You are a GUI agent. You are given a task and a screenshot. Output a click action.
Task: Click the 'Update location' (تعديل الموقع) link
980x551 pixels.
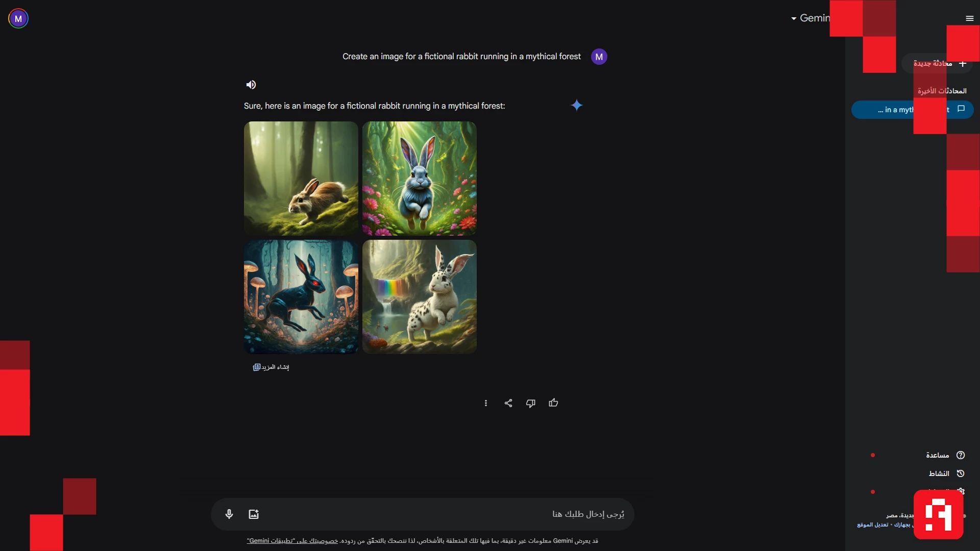873,524
